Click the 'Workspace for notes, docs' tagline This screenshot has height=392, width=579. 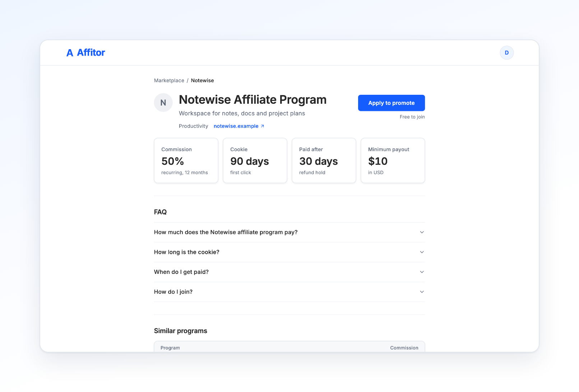coord(242,113)
